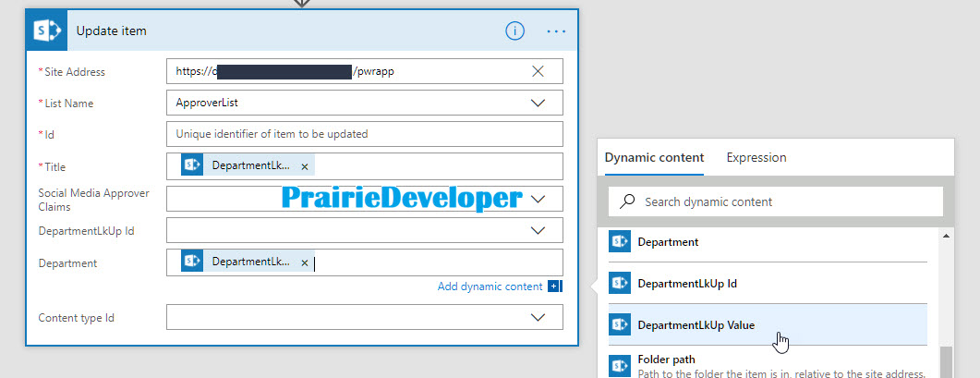Expand the List Name dropdown
Image resolution: width=980 pixels, height=378 pixels.
point(538,103)
